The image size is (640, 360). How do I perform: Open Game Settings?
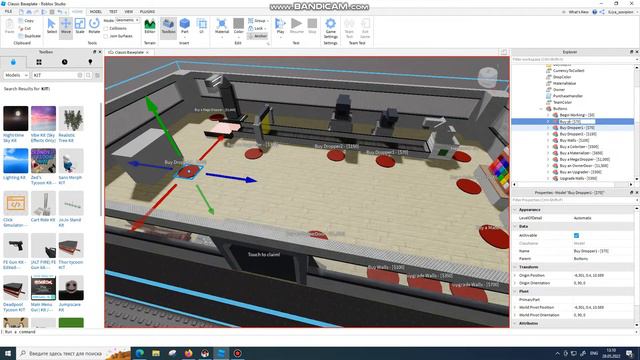pos(331,28)
